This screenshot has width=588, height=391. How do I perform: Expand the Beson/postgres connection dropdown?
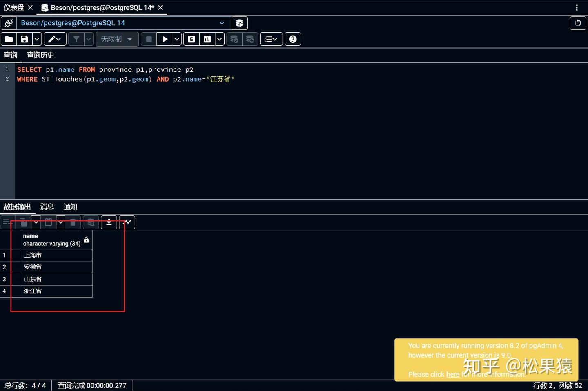(x=222, y=23)
